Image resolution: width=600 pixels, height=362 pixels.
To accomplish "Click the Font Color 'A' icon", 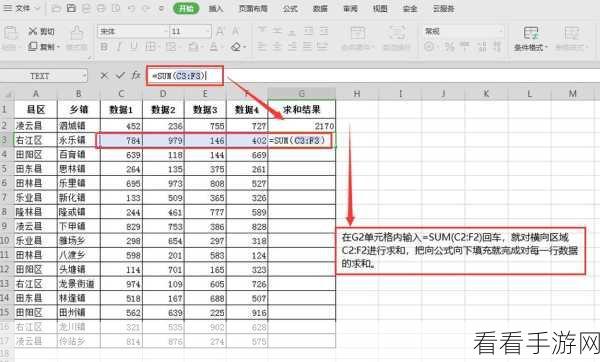I will 214,47.
